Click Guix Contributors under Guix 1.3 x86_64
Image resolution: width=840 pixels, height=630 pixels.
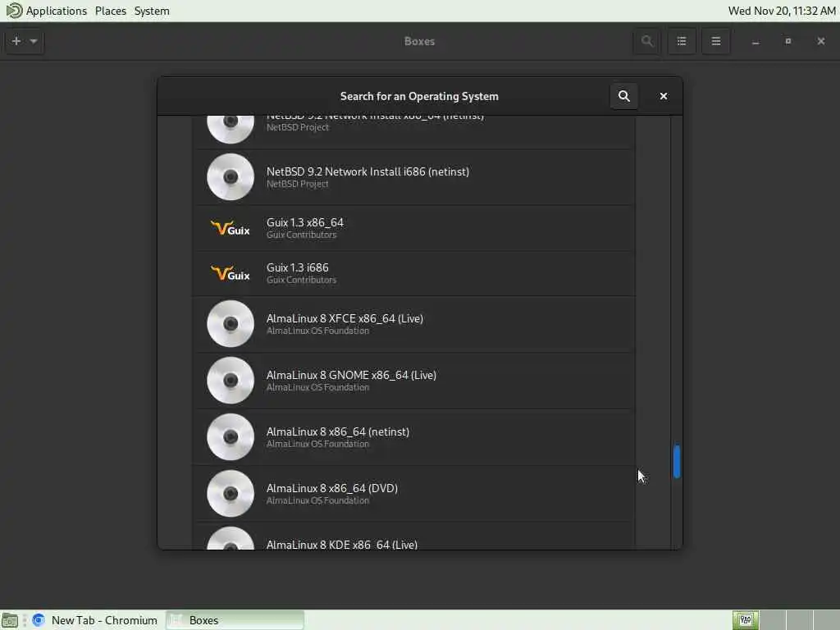coord(302,235)
